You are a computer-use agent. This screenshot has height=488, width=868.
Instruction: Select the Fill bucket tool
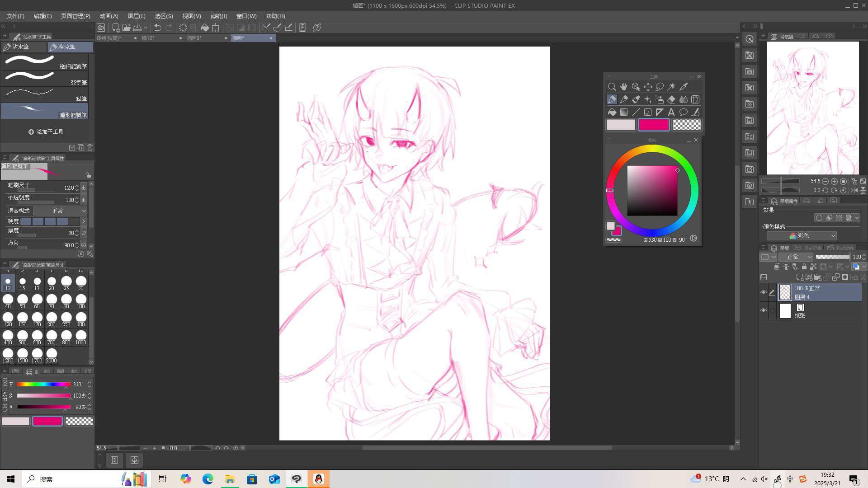pos(612,112)
